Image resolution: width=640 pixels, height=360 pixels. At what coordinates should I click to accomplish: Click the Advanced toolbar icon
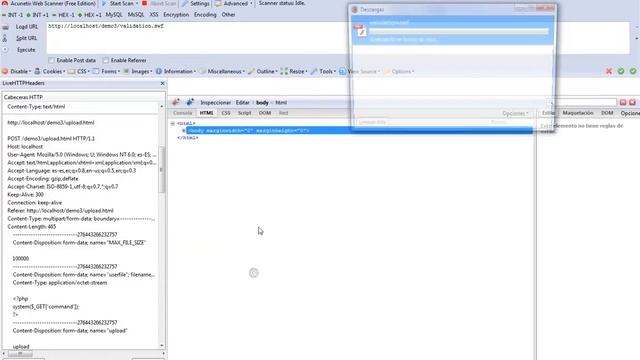coord(218,3)
